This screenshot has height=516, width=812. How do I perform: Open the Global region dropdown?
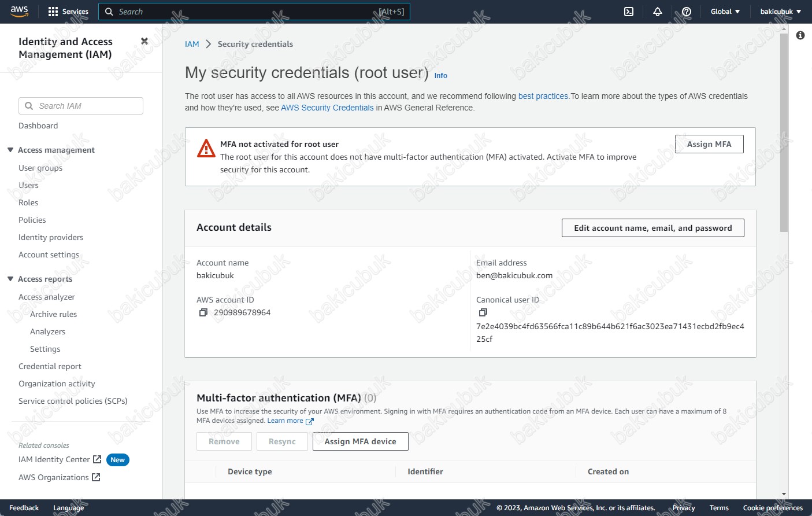tap(725, 12)
